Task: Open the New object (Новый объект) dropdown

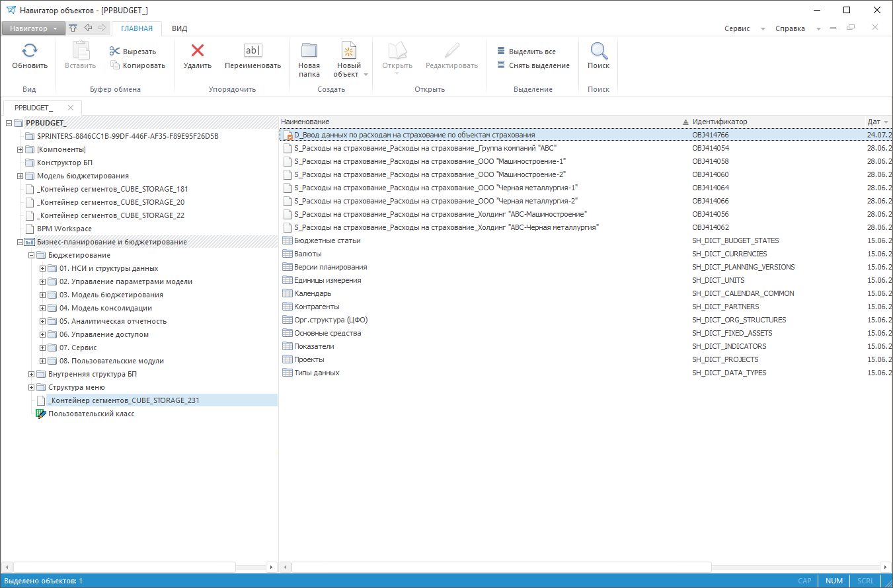Action: click(x=366, y=75)
